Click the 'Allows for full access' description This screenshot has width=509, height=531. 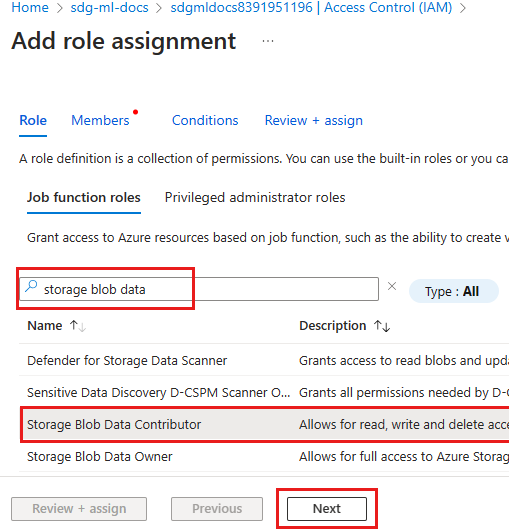[x=404, y=457]
